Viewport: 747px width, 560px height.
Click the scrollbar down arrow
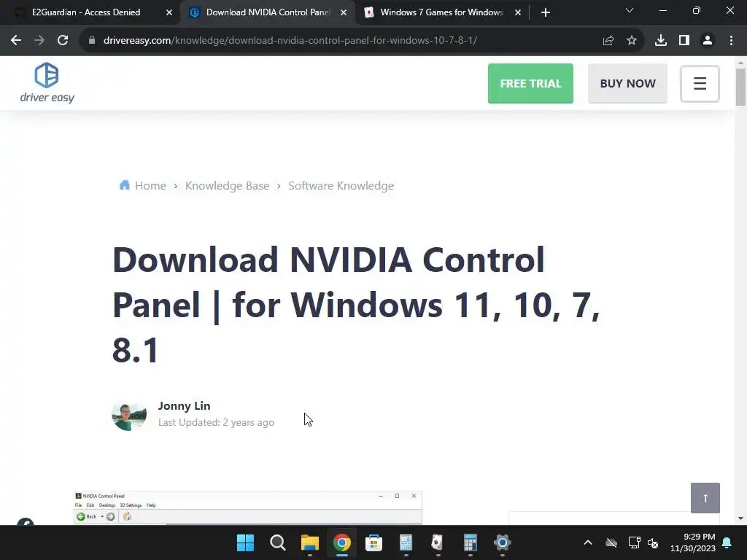point(740,518)
